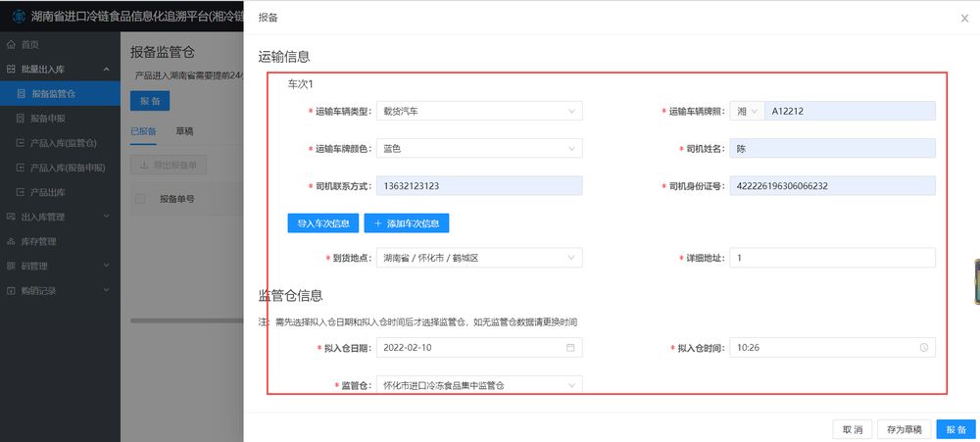
Task: Open the 监管仓 warehouse dropdown
Action: [479, 386]
